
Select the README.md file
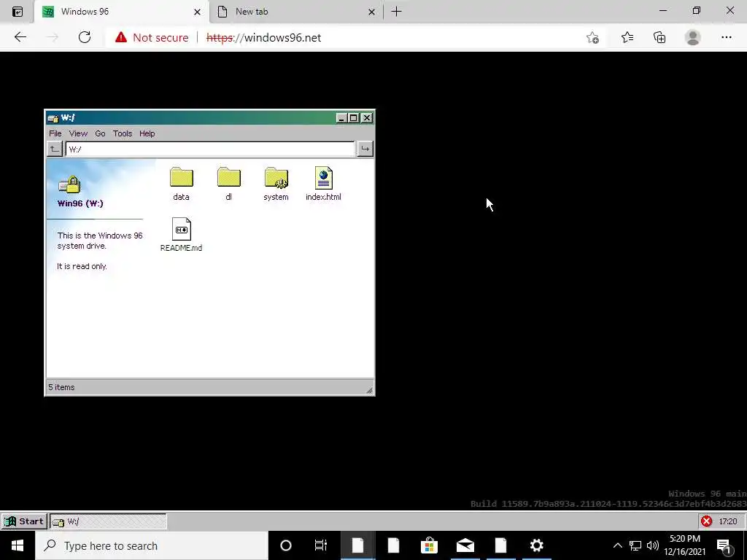pos(181,234)
